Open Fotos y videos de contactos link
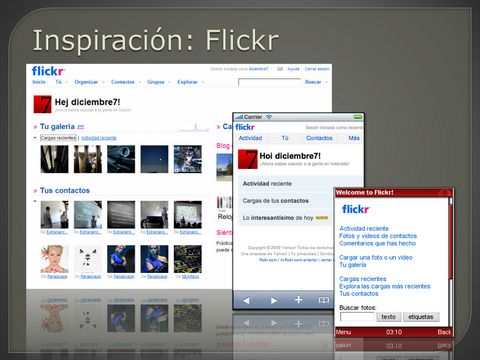Viewport: 480px width, 360px height. [x=378, y=236]
